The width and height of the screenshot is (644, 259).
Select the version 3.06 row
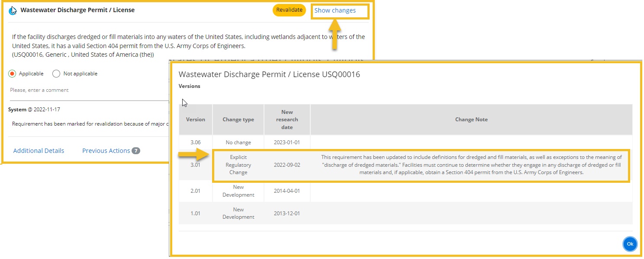click(x=406, y=142)
